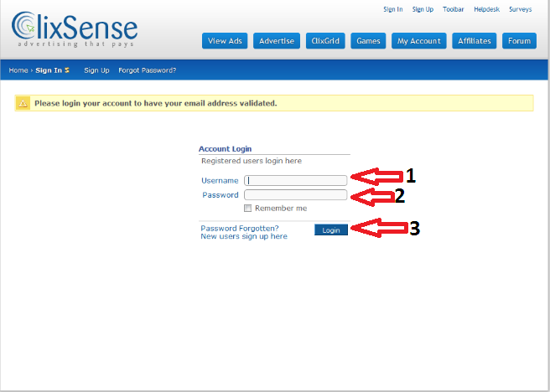
Task: Click the bold Sign In breadcrumb text
Action: tap(49, 70)
